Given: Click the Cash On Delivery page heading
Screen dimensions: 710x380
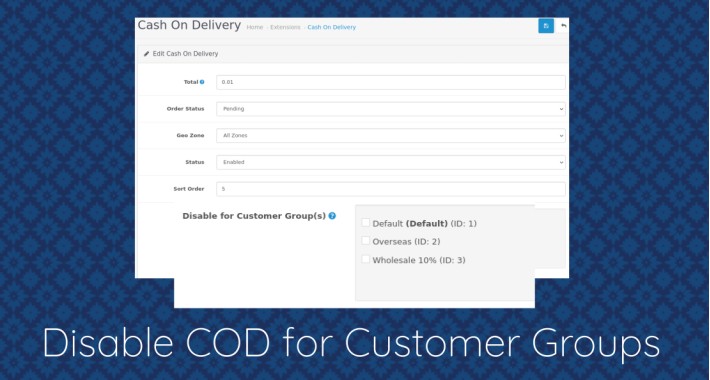Looking at the screenshot, I should (x=189, y=25).
